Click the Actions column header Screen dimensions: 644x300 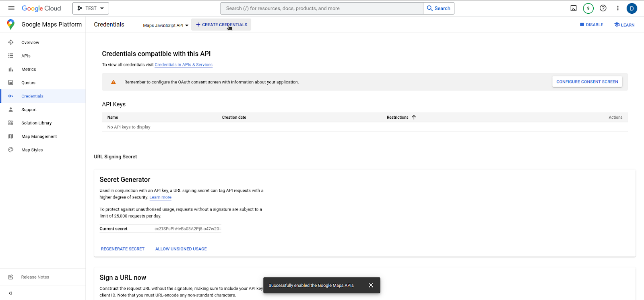(615, 118)
